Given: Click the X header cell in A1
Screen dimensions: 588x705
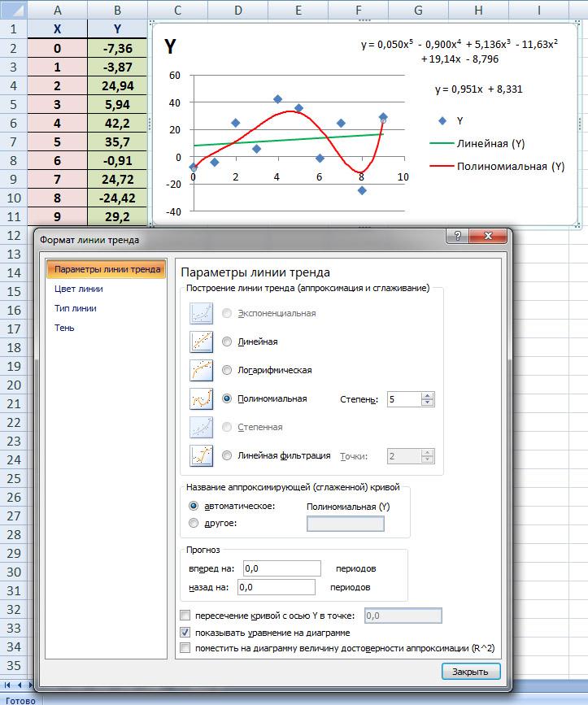Looking at the screenshot, I should pos(58,29).
